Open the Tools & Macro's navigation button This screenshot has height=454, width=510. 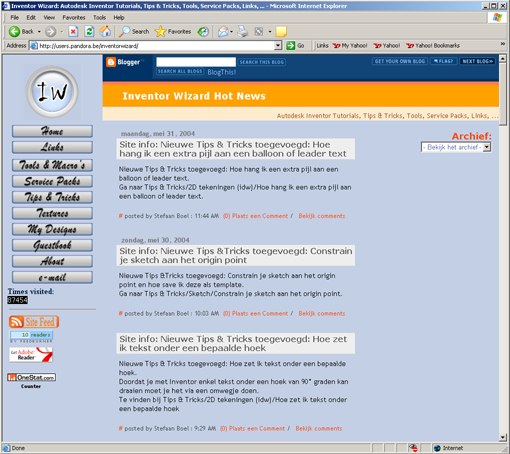(52, 165)
